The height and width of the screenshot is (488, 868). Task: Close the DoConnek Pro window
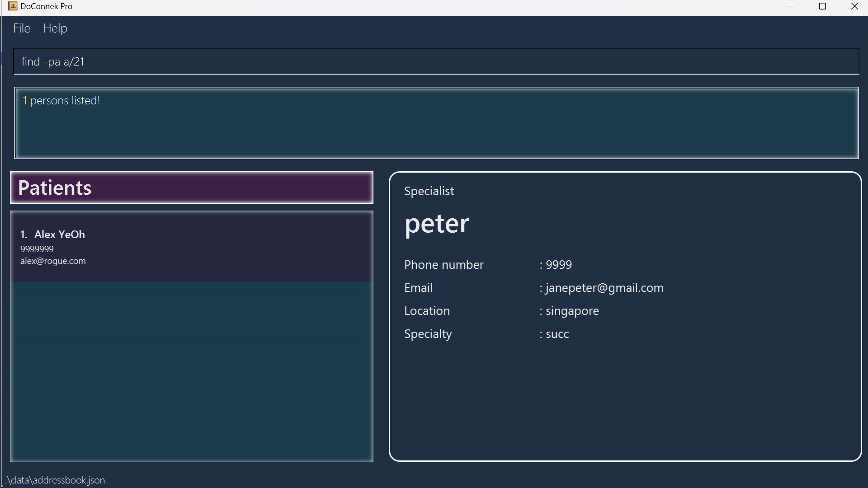pos(854,6)
